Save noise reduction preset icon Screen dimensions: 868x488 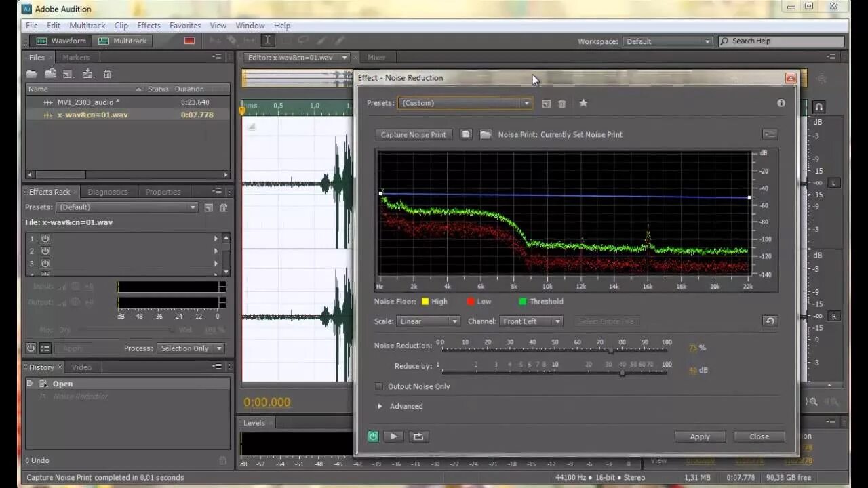tap(547, 103)
